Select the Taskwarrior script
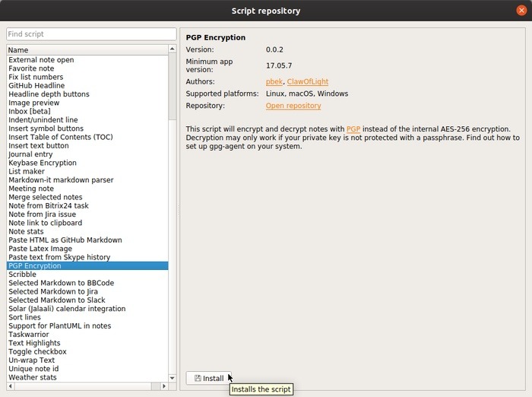 click(x=87, y=335)
